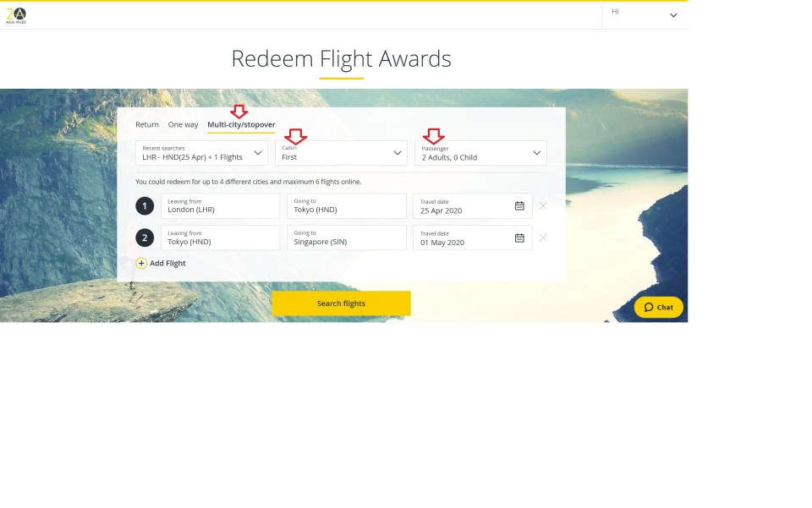Image resolution: width=812 pixels, height=508 pixels.
Task: Open calendar icon for flight 2 date
Action: tap(519, 238)
